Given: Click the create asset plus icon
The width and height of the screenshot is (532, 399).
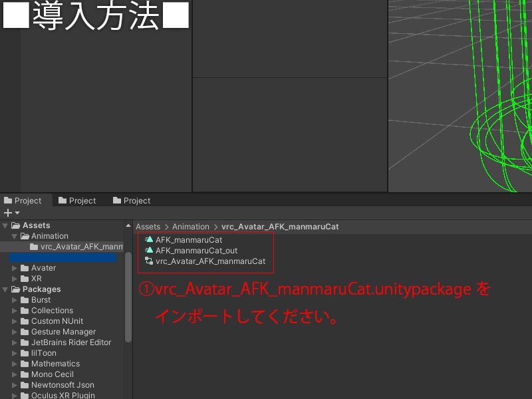Looking at the screenshot, I should pyautogui.click(x=7, y=212).
